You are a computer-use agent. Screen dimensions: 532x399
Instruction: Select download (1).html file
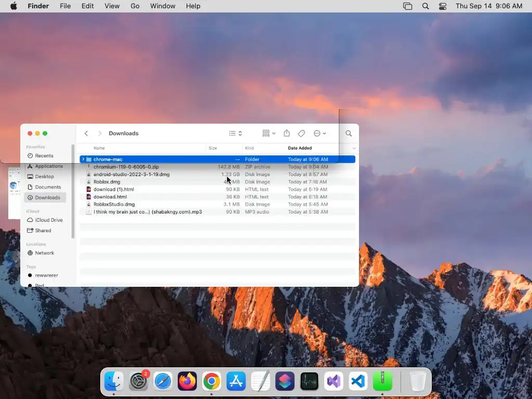click(218, 189)
